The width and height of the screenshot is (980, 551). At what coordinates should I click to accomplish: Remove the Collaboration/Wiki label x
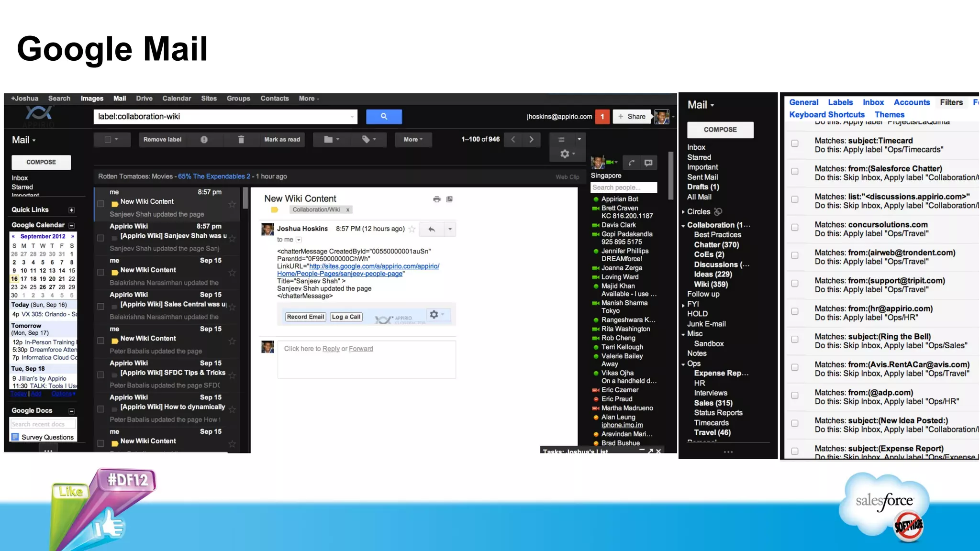(x=348, y=210)
